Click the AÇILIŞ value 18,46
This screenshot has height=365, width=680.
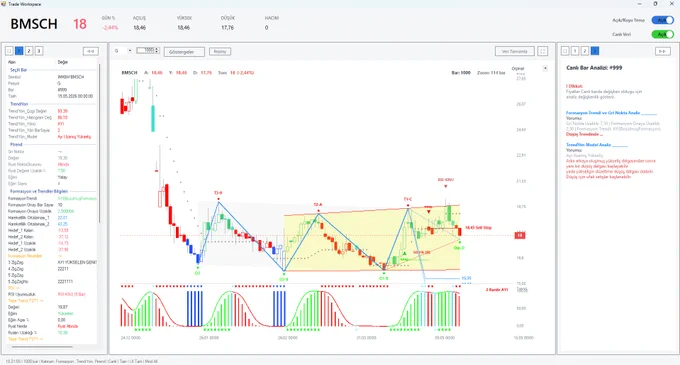tap(140, 28)
